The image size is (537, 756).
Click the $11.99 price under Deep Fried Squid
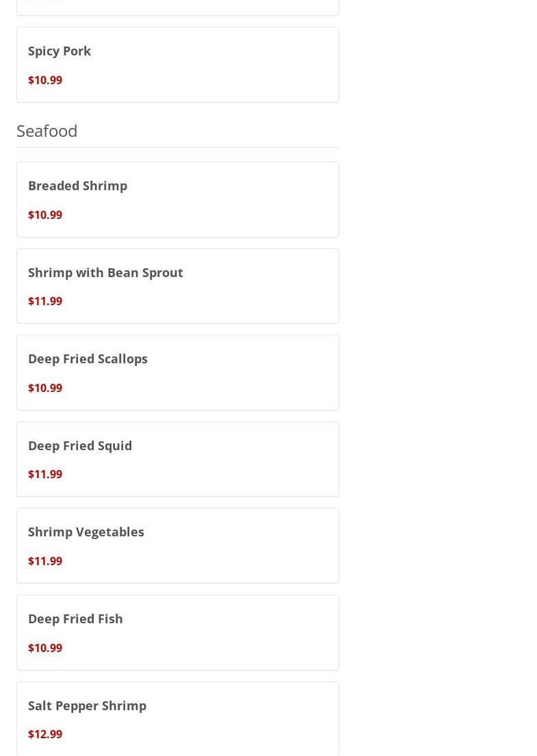45,474
